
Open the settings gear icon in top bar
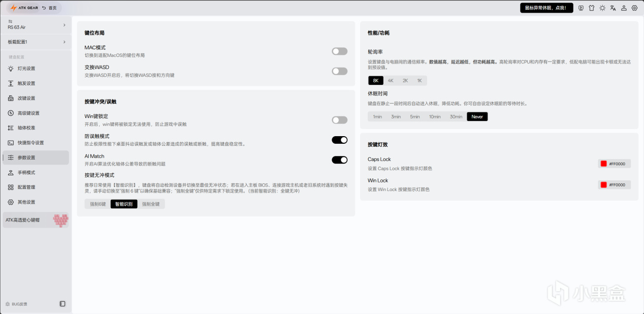coord(634,8)
